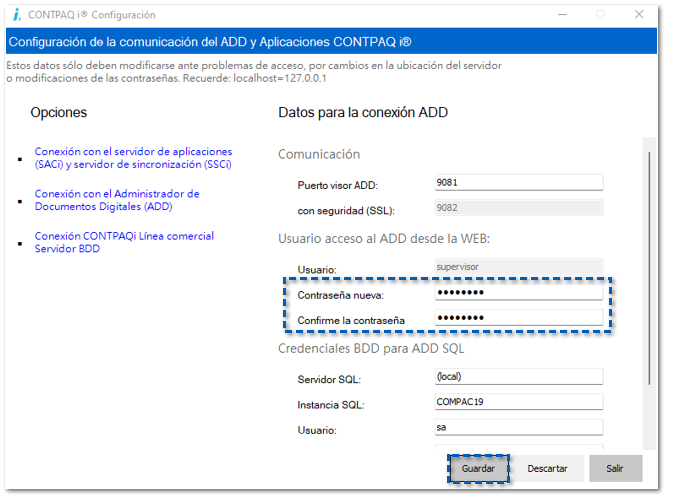Click the CONTPAQ i logo icon in title bar

[x=17, y=15]
